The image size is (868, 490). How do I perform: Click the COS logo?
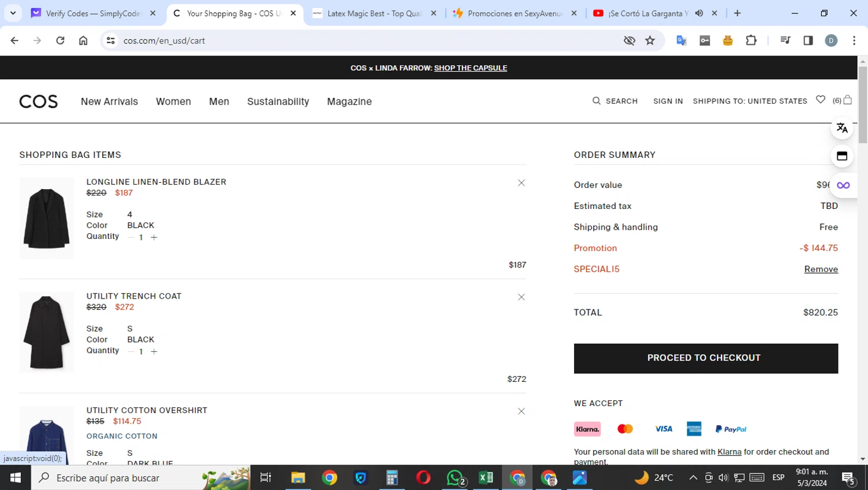coord(38,101)
